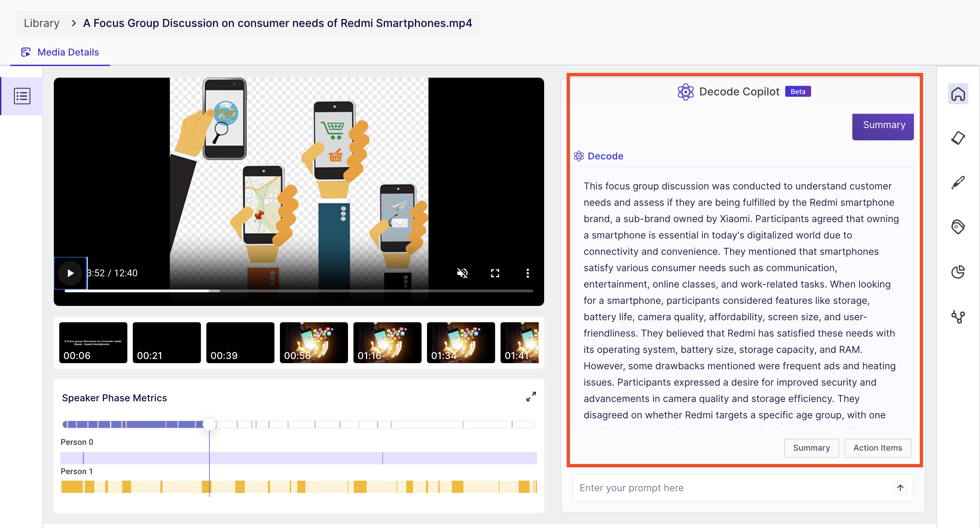Viewport: 980px width, 528px height.
Task: Click the video time 3:52 / 12:40
Action: [x=113, y=273]
